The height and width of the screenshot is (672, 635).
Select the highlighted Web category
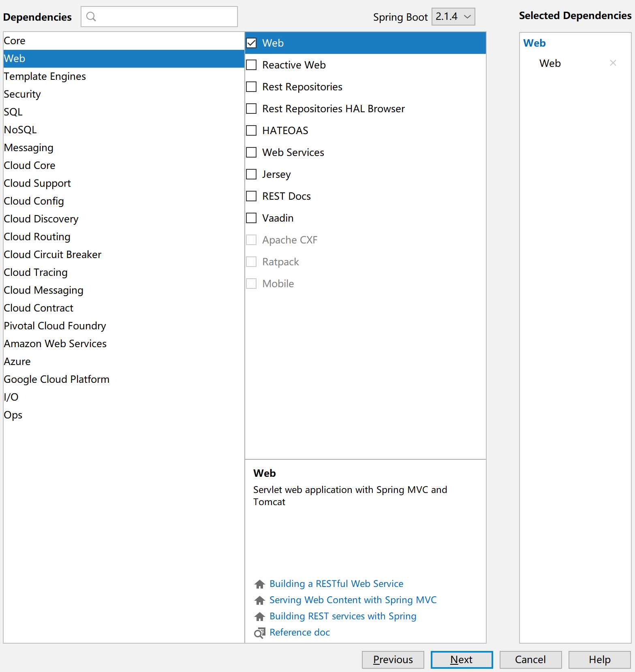(124, 58)
